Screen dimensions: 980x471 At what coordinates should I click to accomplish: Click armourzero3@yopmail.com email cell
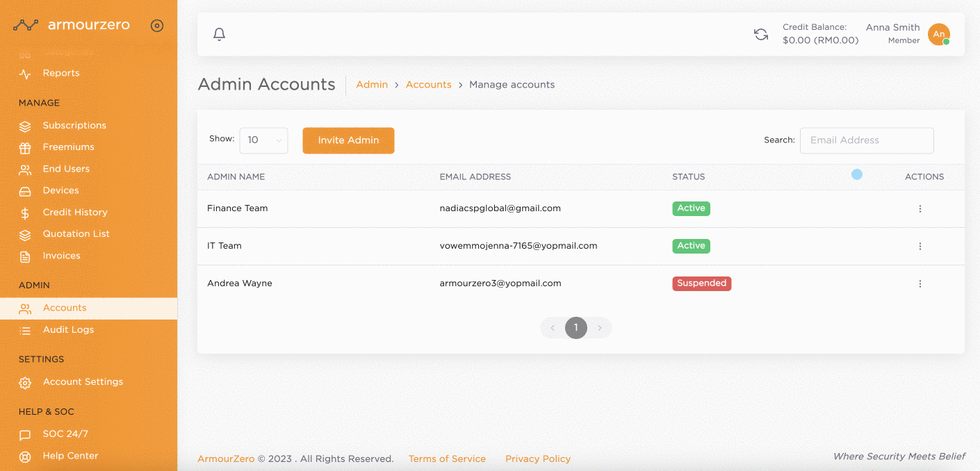500,283
